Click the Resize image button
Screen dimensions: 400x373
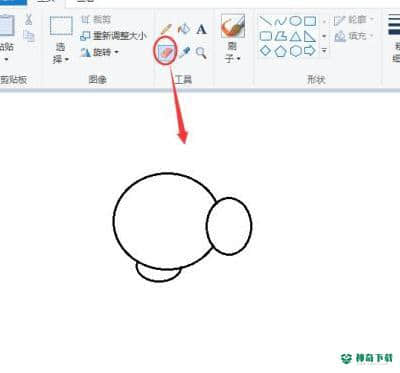point(113,36)
